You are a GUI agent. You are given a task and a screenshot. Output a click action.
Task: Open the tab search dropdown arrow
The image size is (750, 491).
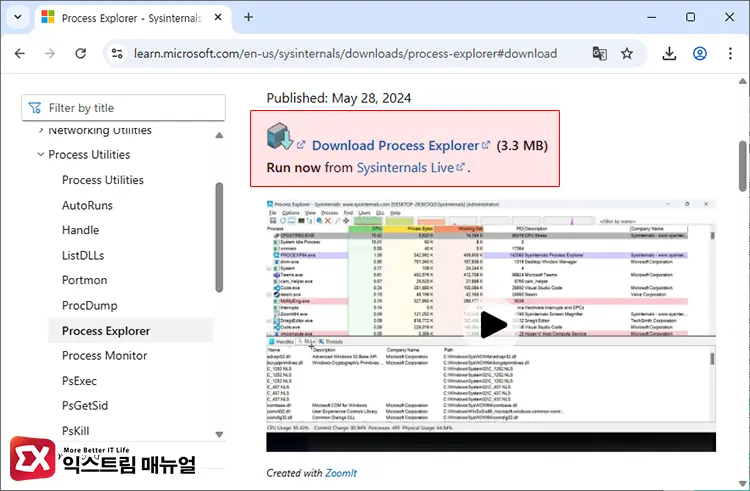18,17
